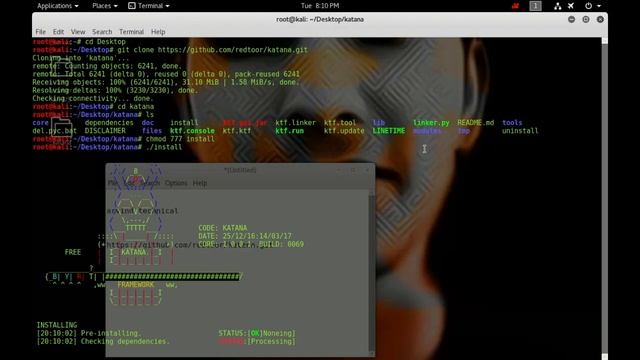Click the 'ktf.tool' file name
This screenshot has width=640, height=360.
[x=340, y=123]
